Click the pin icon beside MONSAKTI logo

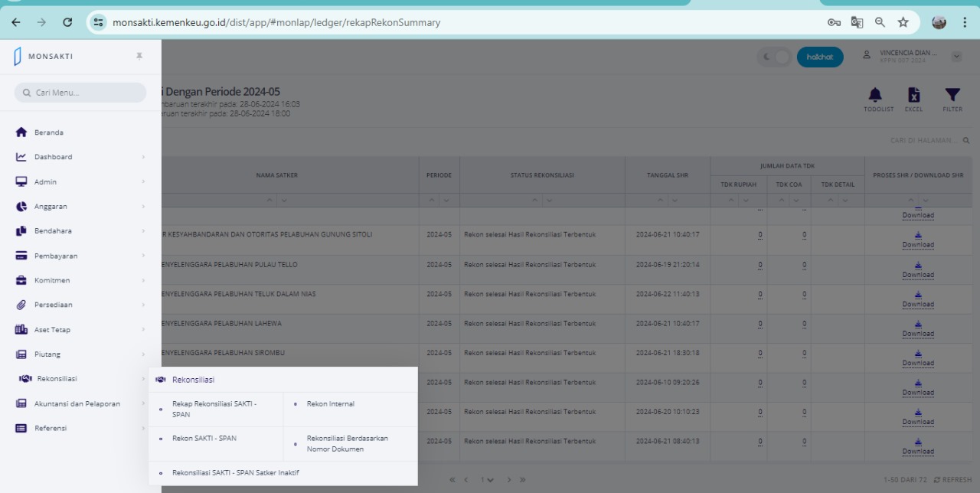[x=139, y=56]
